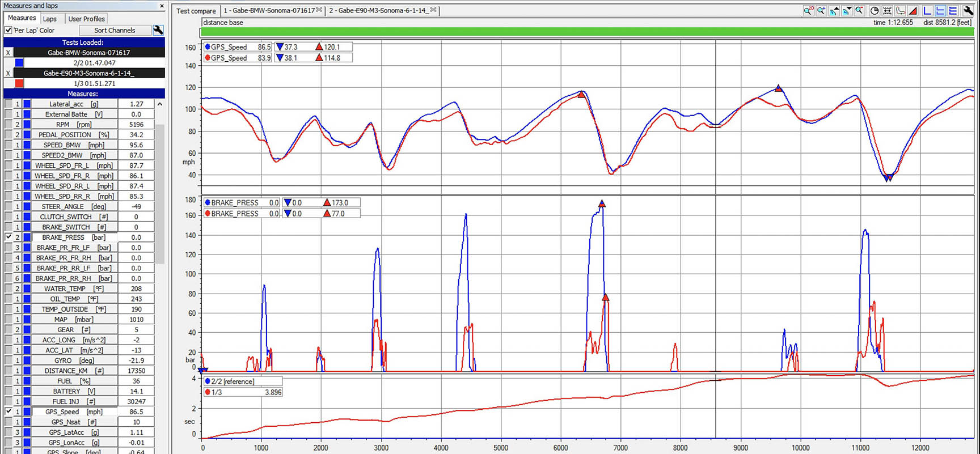Select lap row 2/2 01.47.047
Screen dimensions: 980x454
pos(94,63)
